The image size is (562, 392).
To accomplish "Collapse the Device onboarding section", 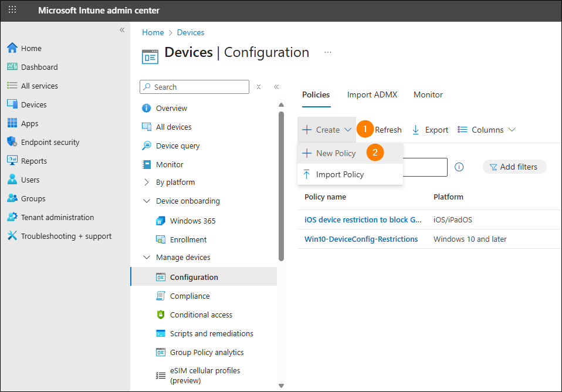I will pos(147,201).
